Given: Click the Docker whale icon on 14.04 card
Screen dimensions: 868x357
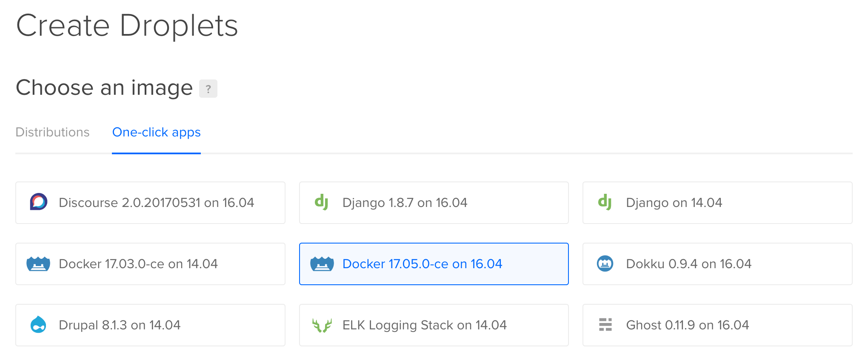Looking at the screenshot, I should (x=38, y=264).
